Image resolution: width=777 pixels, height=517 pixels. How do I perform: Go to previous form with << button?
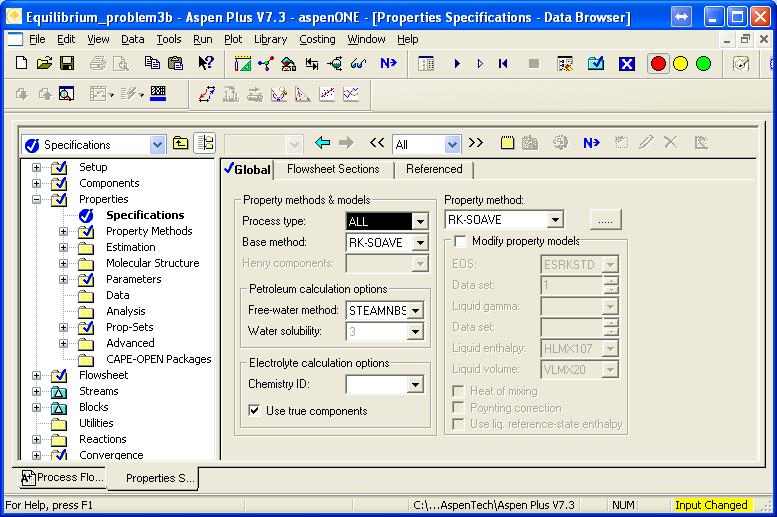click(x=377, y=143)
